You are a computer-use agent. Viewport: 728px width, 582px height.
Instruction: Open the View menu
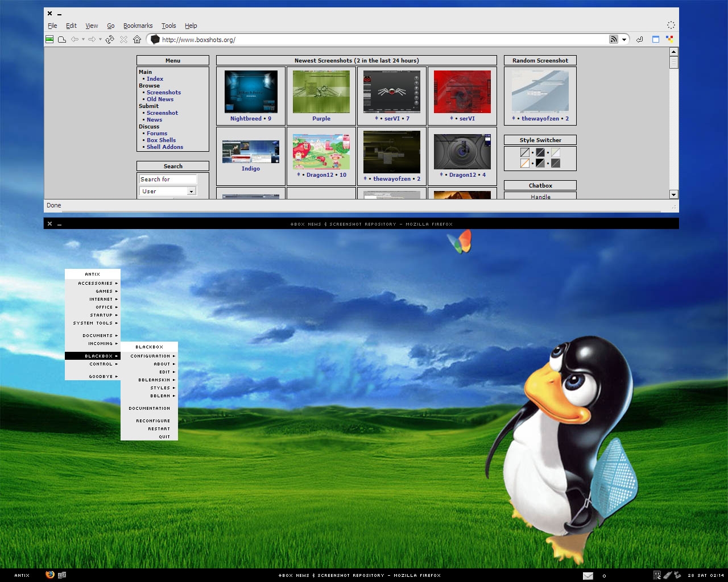pos(92,26)
